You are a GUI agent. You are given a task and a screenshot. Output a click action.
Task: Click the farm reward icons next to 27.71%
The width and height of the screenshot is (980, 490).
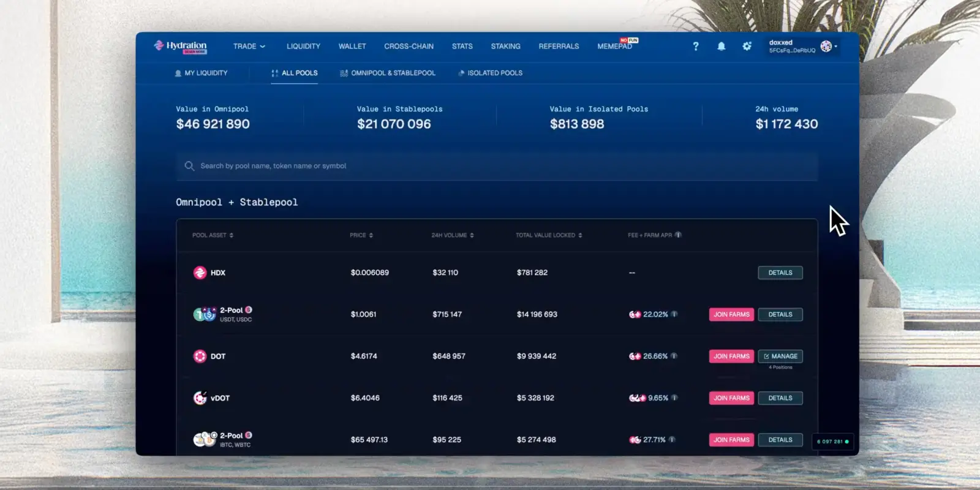tap(635, 439)
